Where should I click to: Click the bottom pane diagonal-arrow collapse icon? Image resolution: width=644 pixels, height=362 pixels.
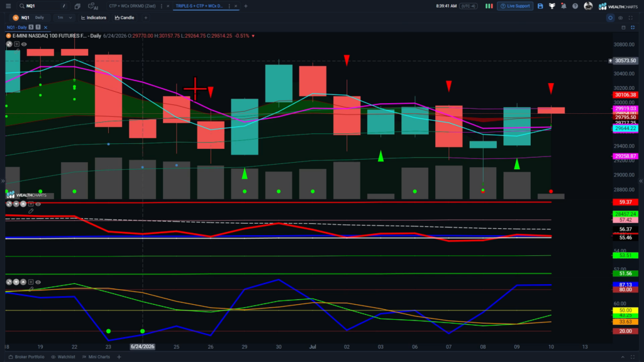tap(9, 282)
